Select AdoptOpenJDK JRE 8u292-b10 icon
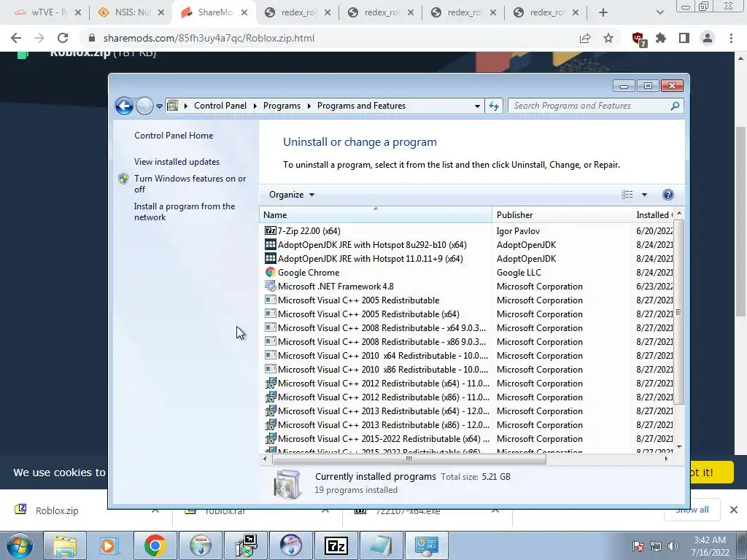Image resolution: width=747 pixels, height=560 pixels. tap(270, 244)
